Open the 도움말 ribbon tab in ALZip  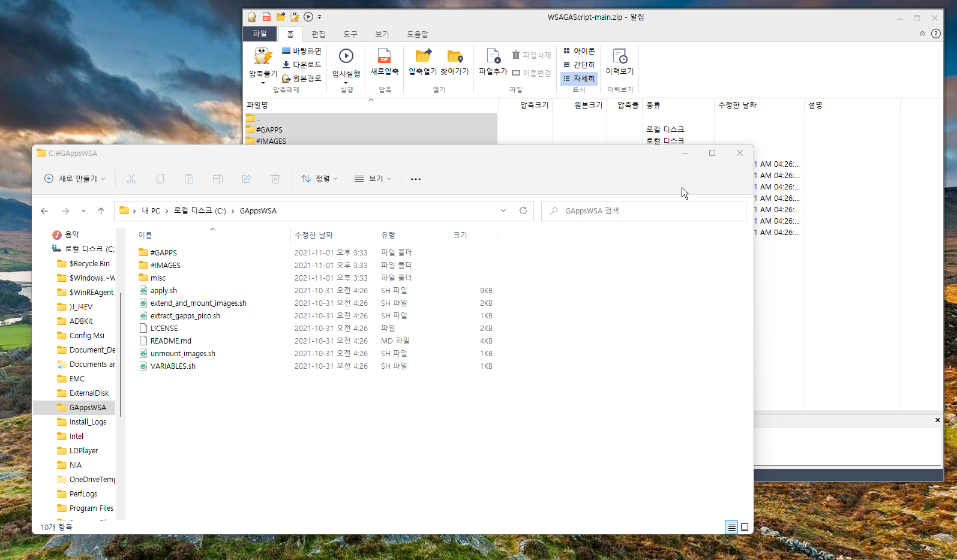coord(418,34)
